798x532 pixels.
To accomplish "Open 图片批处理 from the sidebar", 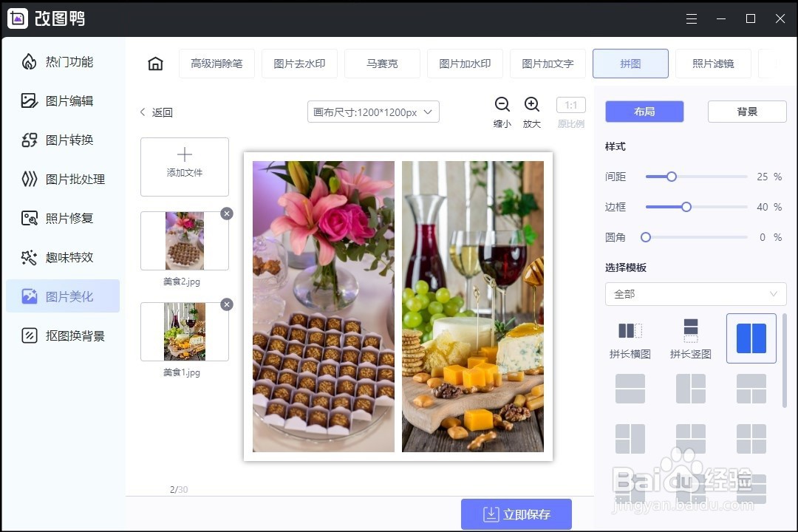I will coord(63,179).
